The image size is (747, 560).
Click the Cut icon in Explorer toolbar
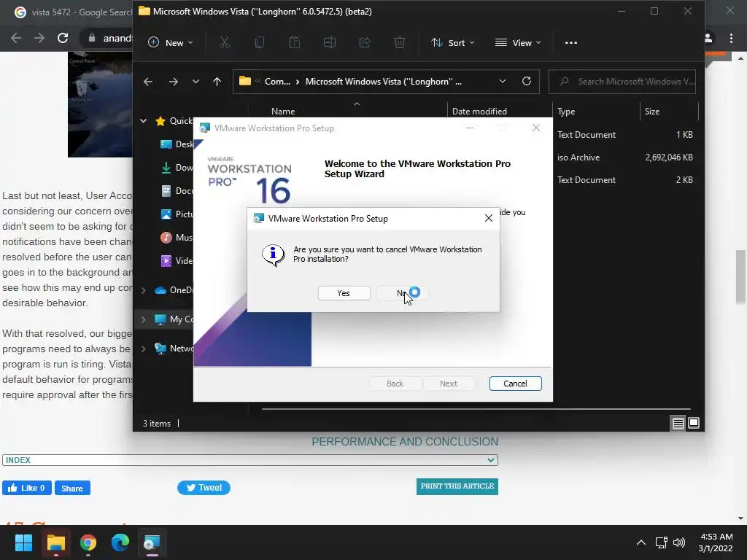pos(225,42)
